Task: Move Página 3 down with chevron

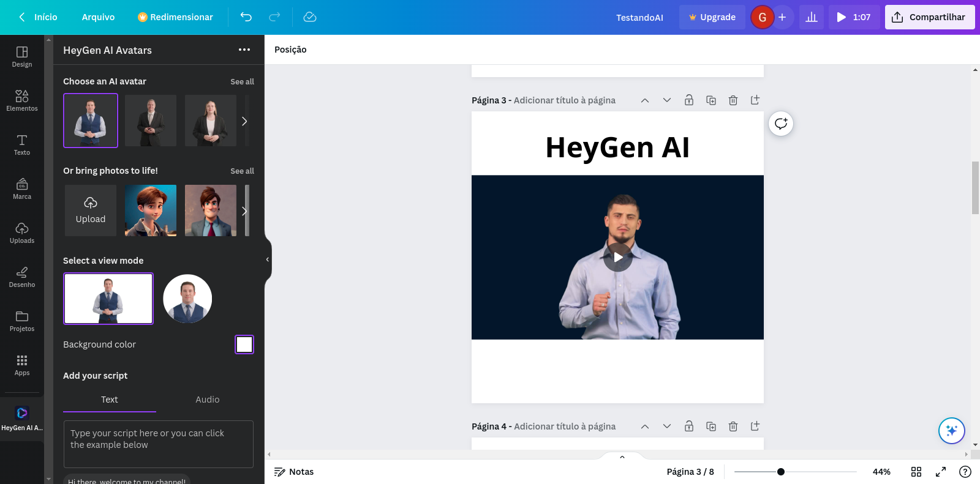Action: click(x=667, y=100)
